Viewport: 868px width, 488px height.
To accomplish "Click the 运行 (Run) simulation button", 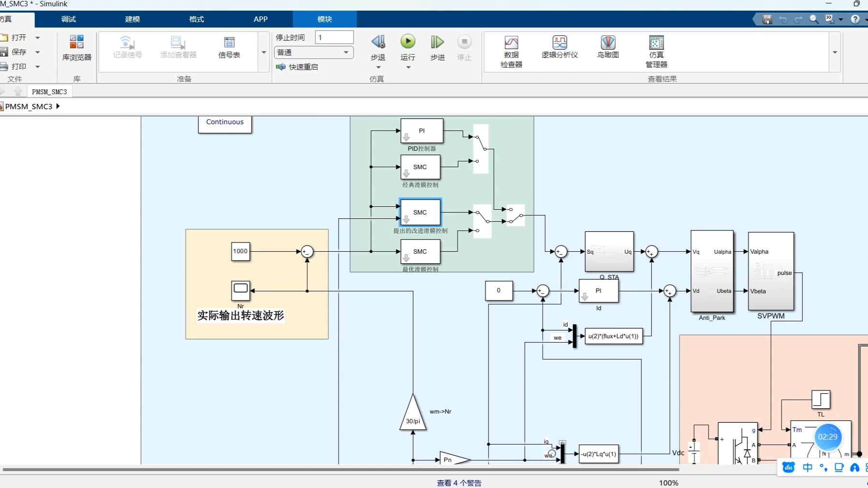I will click(408, 46).
